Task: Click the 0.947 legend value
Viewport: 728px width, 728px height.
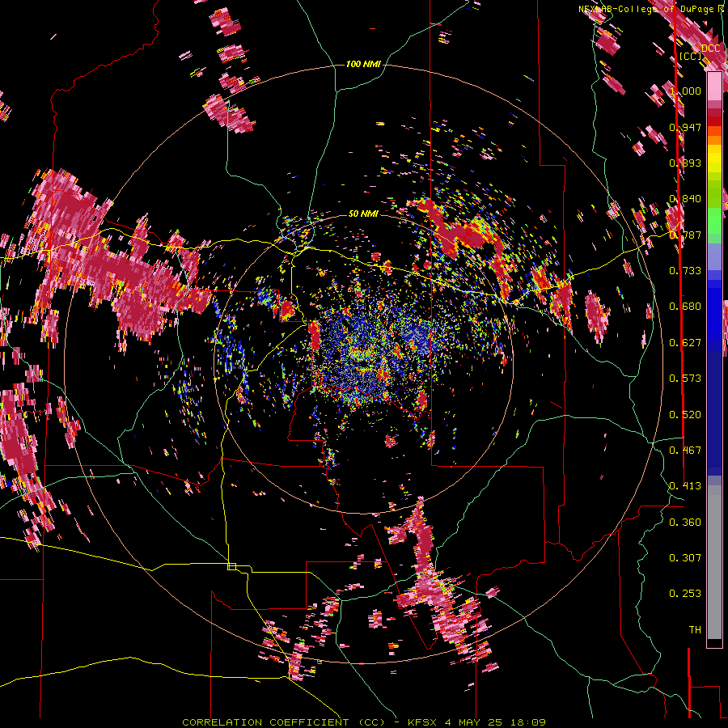Action: click(x=685, y=127)
